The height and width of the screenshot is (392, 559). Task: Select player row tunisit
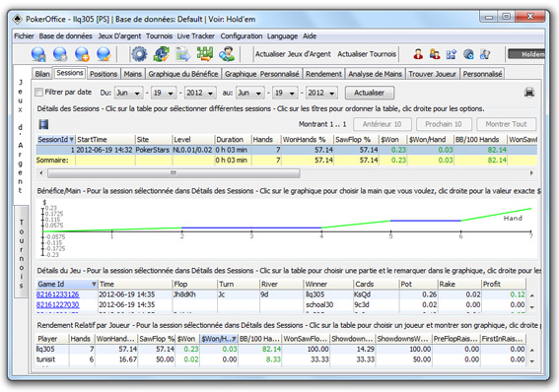tap(281, 359)
